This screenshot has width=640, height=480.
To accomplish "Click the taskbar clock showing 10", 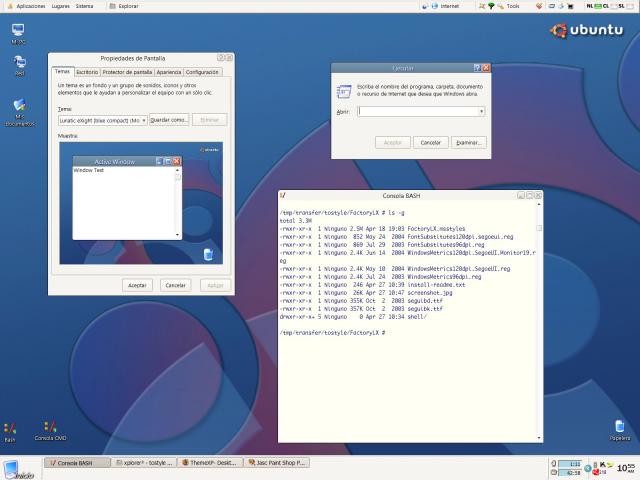I will pos(626,468).
